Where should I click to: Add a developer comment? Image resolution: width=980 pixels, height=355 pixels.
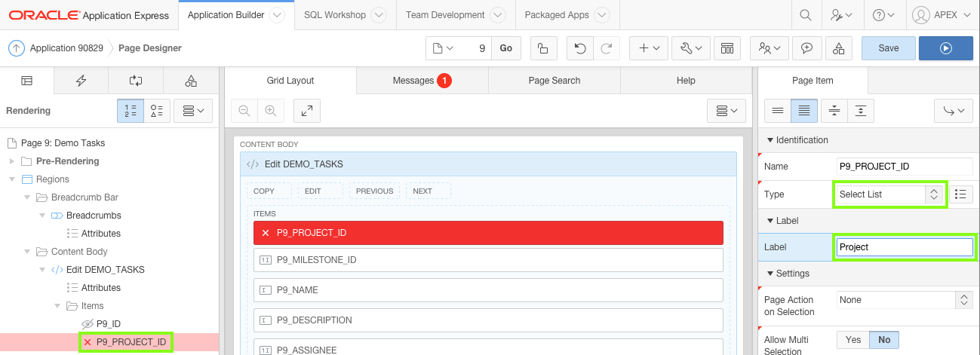807,48
